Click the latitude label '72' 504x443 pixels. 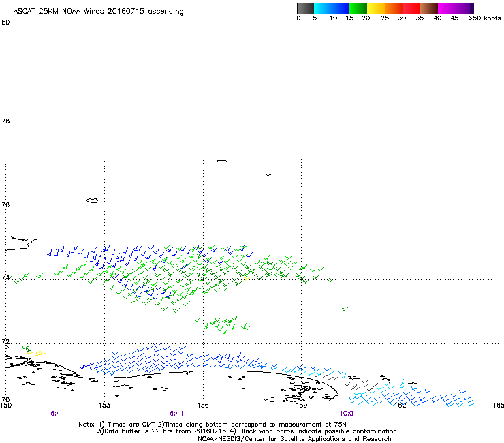coord(5,341)
